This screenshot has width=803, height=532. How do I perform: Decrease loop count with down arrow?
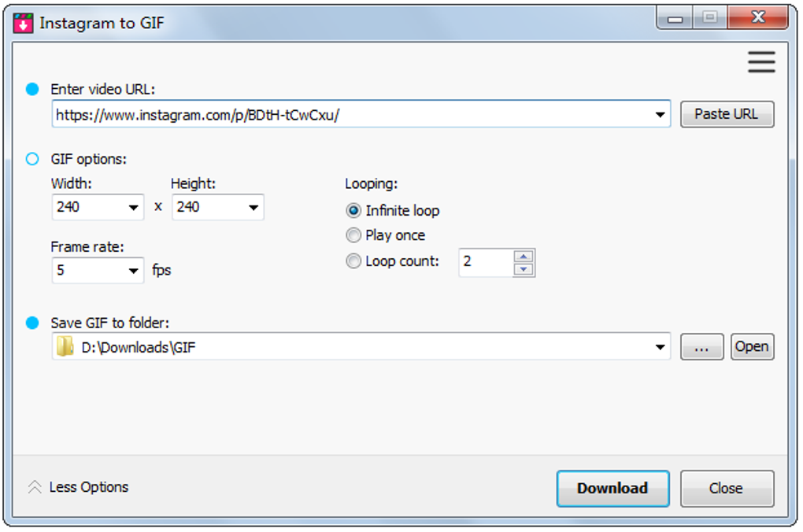524,269
